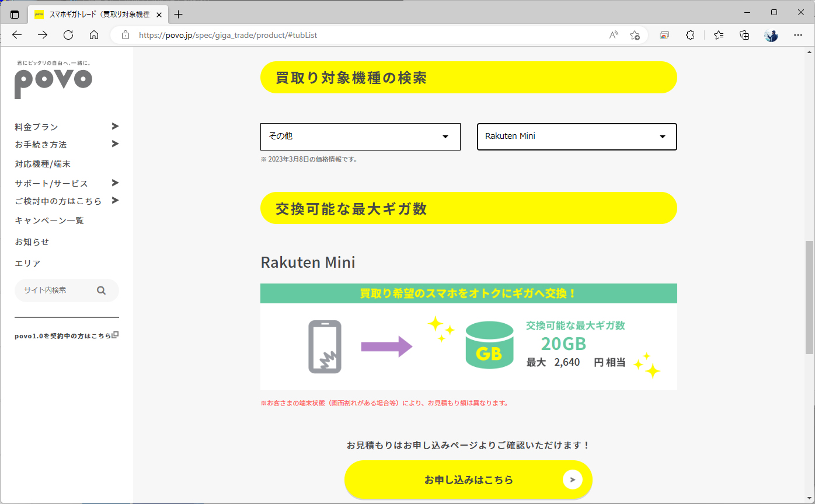This screenshot has width=815, height=504.
Task: Open お知らせ page
Action: tap(32, 242)
